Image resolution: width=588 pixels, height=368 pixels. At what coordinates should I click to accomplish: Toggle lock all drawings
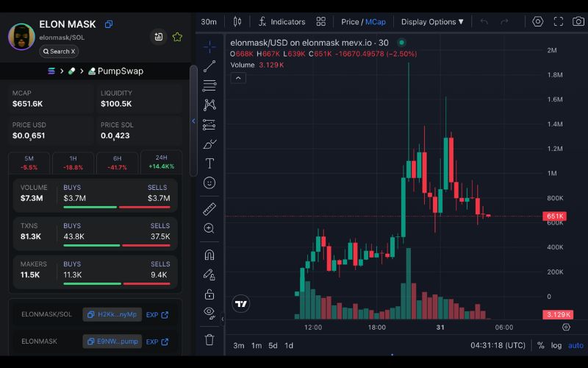[209, 294]
